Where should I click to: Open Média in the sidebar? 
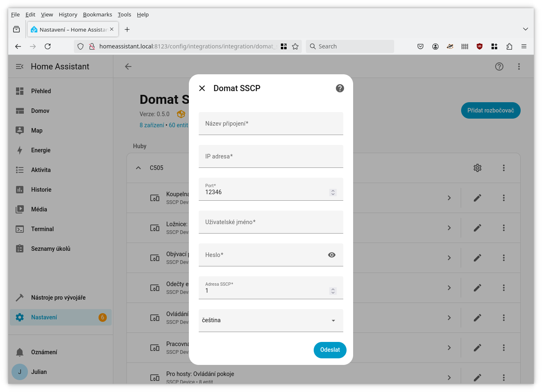click(x=61, y=209)
